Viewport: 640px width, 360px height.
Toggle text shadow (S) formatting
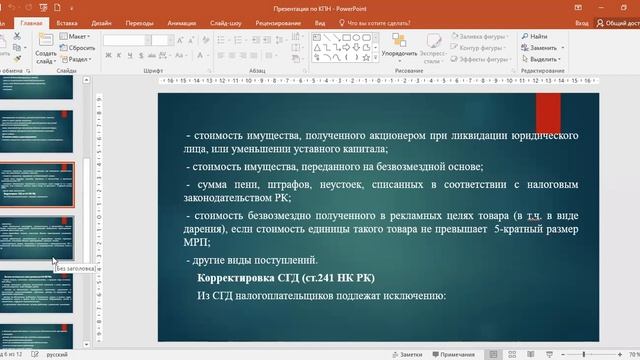pos(141,56)
